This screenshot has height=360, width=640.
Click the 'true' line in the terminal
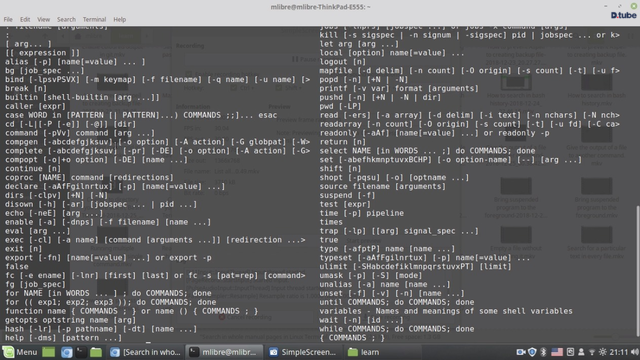[x=329, y=240]
